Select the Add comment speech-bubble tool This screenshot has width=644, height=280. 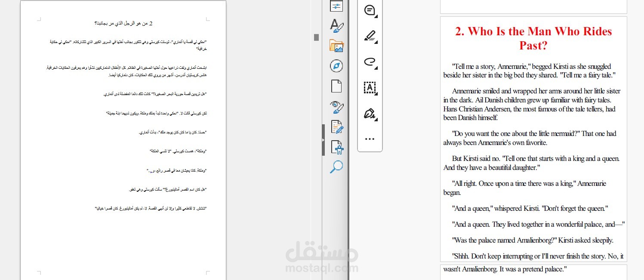pyautogui.click(x=370, y=10)
